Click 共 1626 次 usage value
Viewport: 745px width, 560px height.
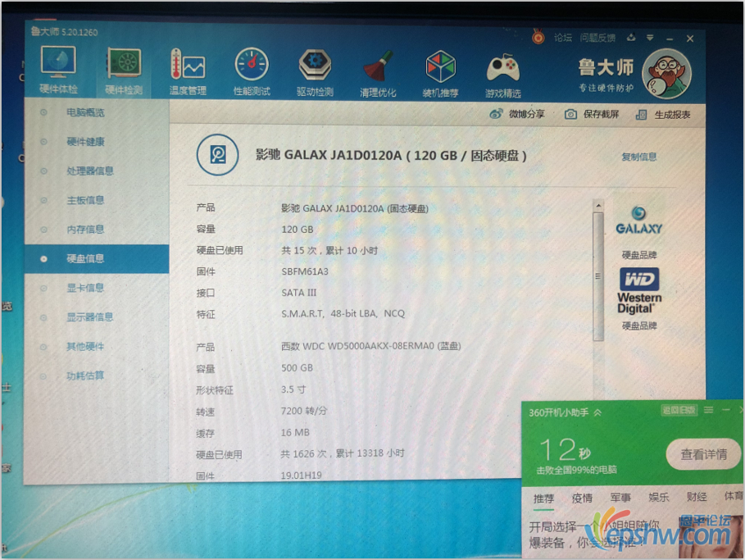pyautogui.click(x=342, y=453)
